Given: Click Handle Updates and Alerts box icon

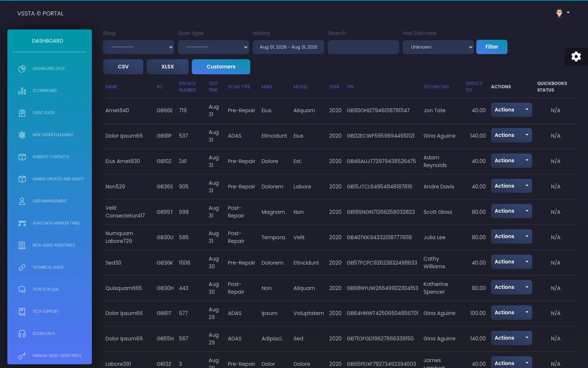Looking at the screenshot, I should [22, 179].
